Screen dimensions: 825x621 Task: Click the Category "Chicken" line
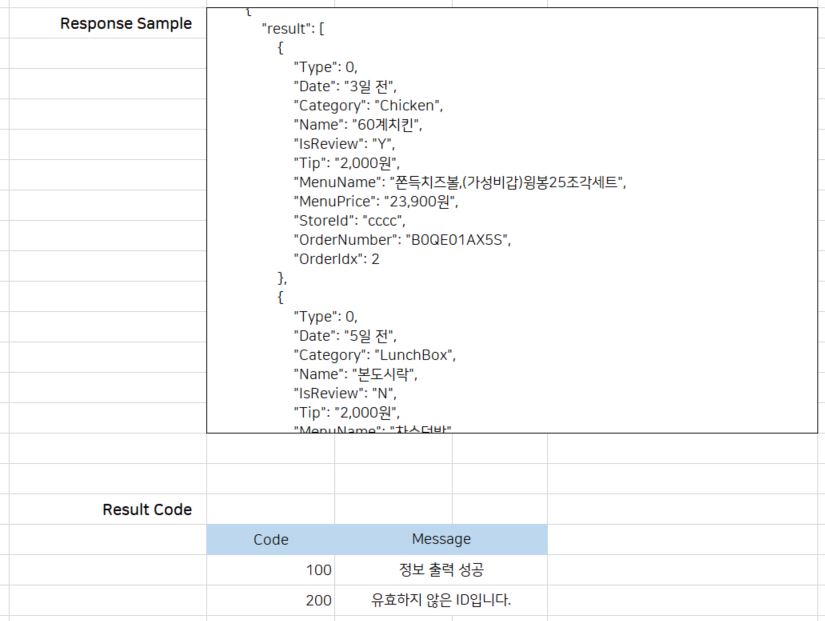(367, 106)
